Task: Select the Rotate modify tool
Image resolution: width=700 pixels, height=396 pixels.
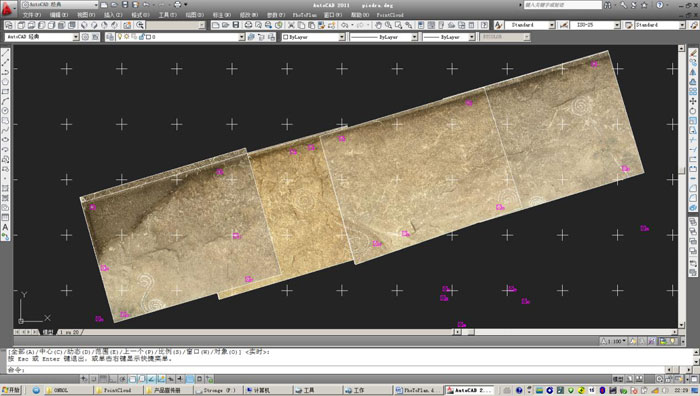Action: pyautogui.click(x=693, y=111)
